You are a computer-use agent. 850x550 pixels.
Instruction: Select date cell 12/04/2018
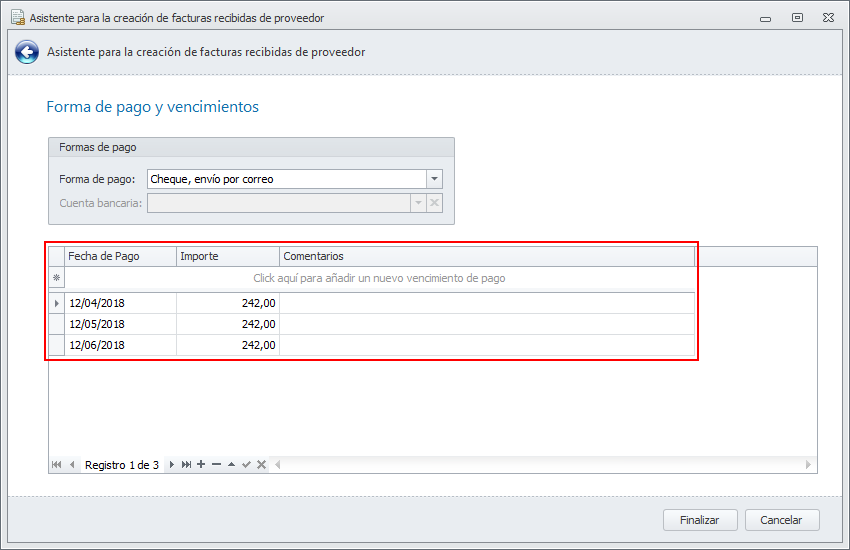120,303
